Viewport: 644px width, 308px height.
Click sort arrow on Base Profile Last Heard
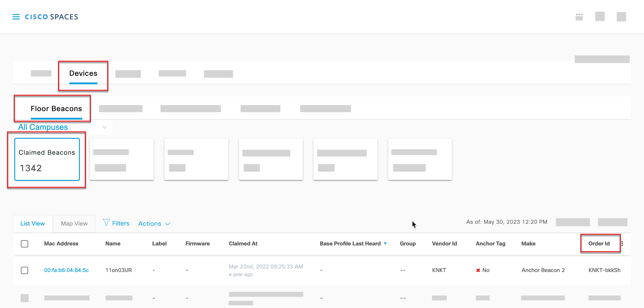(385, 243)
